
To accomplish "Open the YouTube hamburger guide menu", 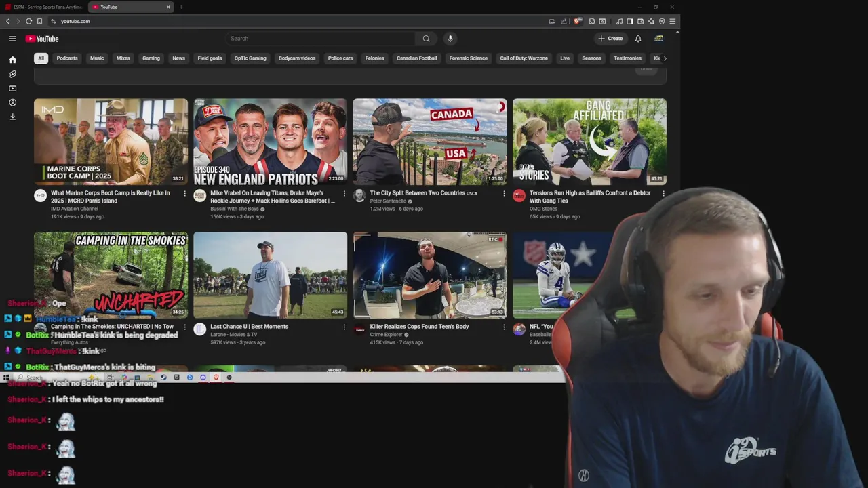I will pos(12,39).
